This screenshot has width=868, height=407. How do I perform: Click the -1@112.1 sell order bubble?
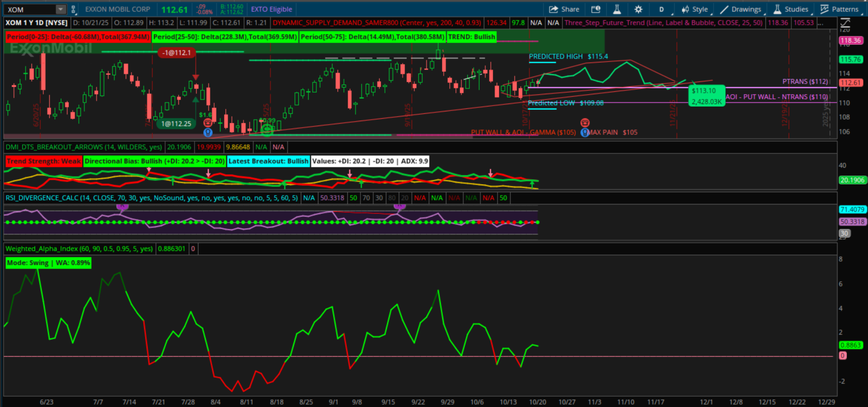(x=177, y=53)
